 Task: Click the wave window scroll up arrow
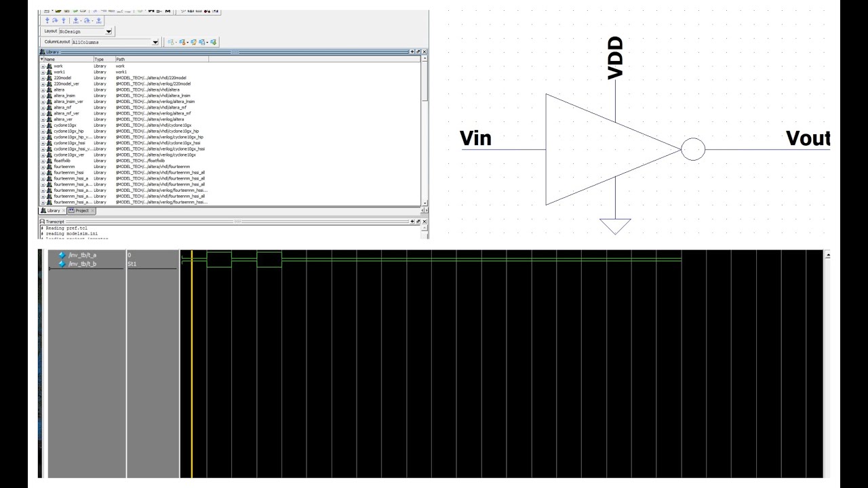point(827,256)
